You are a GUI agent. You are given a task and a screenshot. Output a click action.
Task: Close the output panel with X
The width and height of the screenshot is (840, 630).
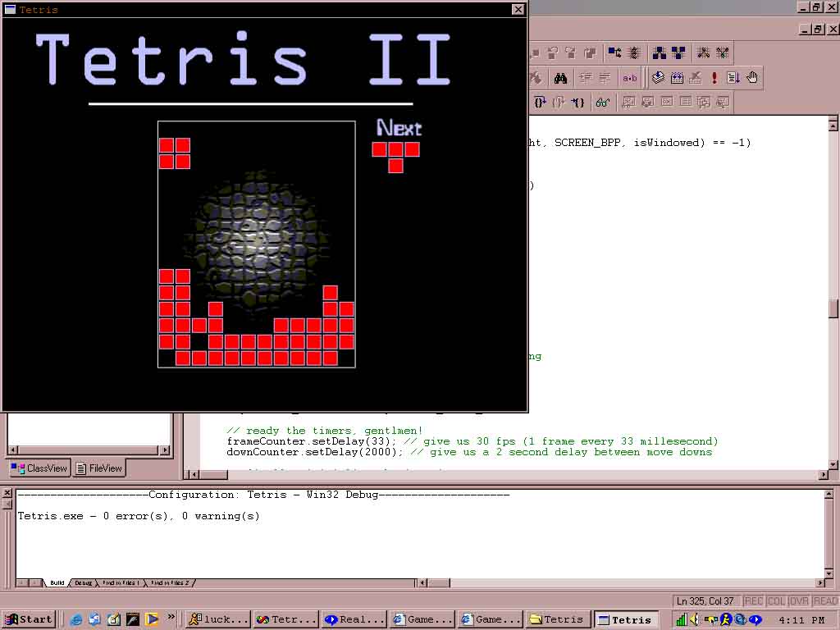point(7,493)
